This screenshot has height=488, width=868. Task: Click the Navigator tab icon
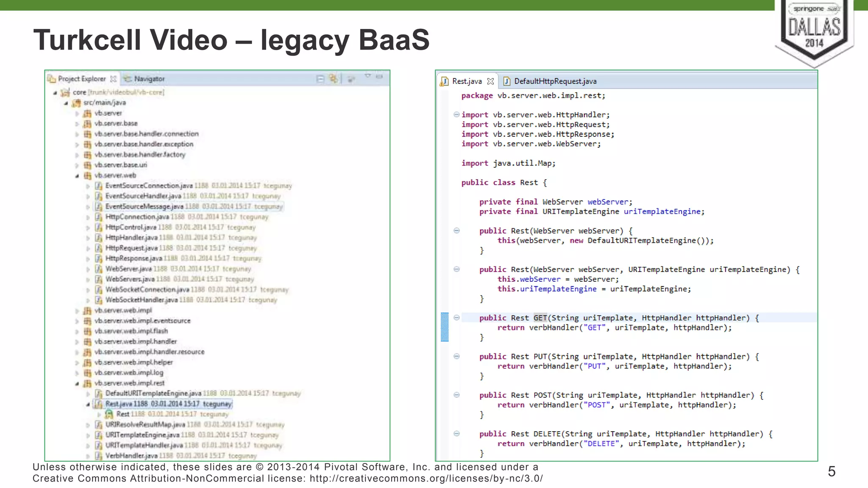click(127, 79)
